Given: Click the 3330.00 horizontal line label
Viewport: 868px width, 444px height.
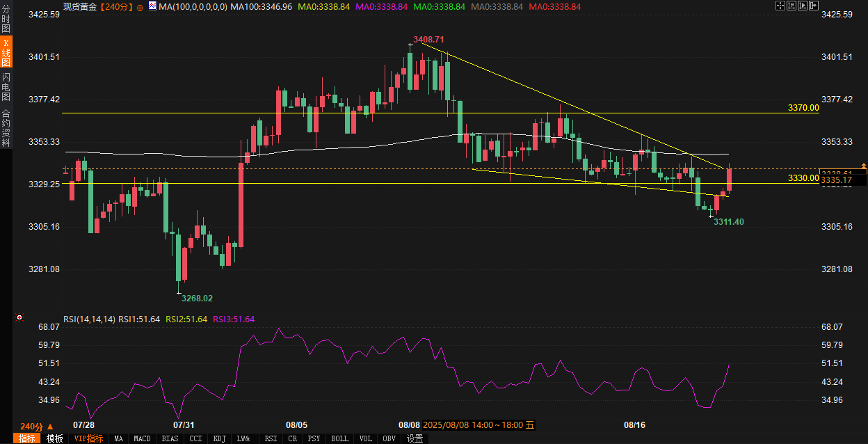Looking at the screenshot, I should 803,178.
